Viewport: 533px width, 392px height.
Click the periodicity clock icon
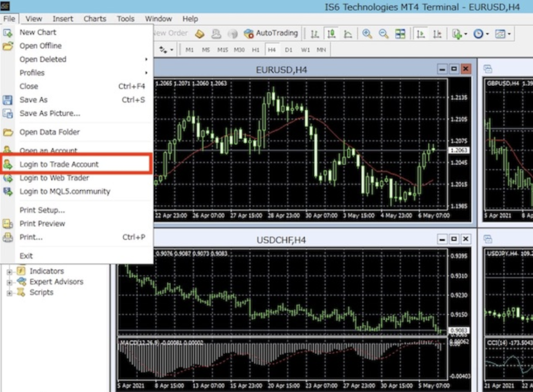pos(478,34)
